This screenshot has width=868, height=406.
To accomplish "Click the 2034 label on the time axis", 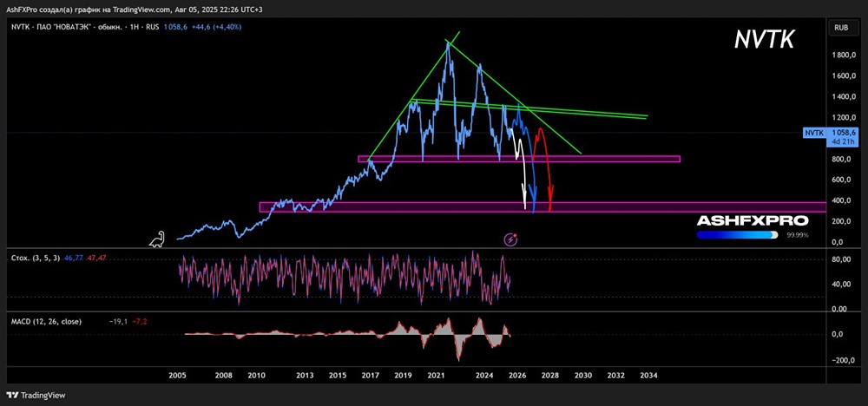I will click(648, 376).
